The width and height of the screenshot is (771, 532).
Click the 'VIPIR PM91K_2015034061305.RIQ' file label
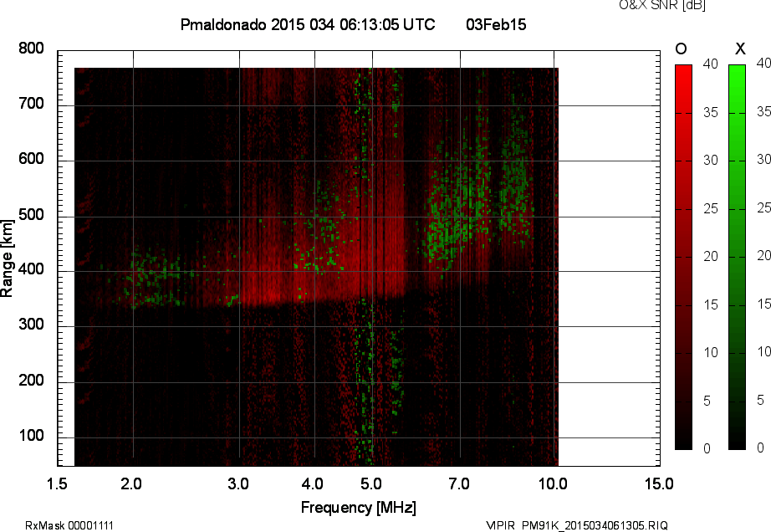click(x=577, y=525)
